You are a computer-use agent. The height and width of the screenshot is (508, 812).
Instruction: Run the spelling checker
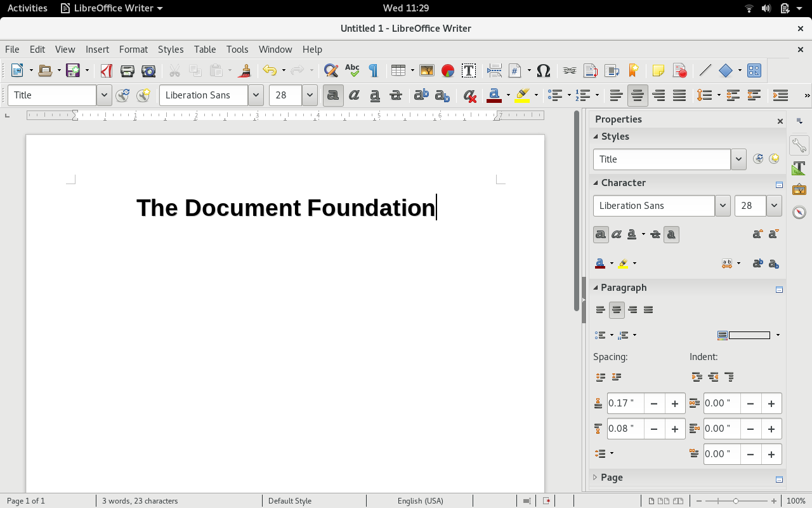point(352,70)
